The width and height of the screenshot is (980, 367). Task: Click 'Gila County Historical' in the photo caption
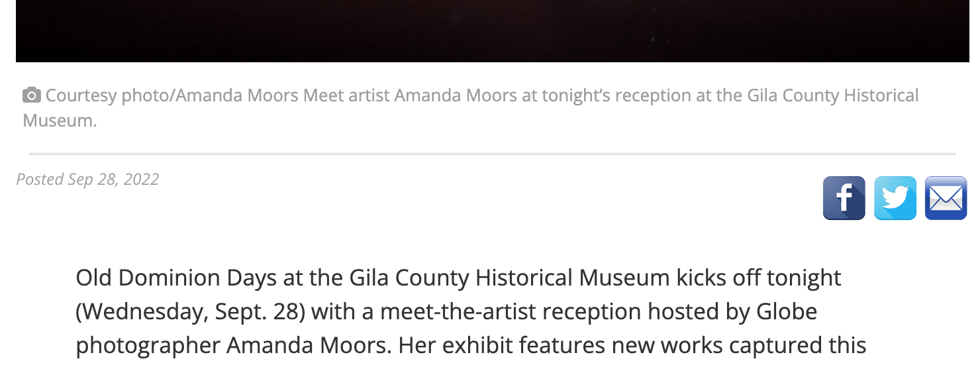833,95
